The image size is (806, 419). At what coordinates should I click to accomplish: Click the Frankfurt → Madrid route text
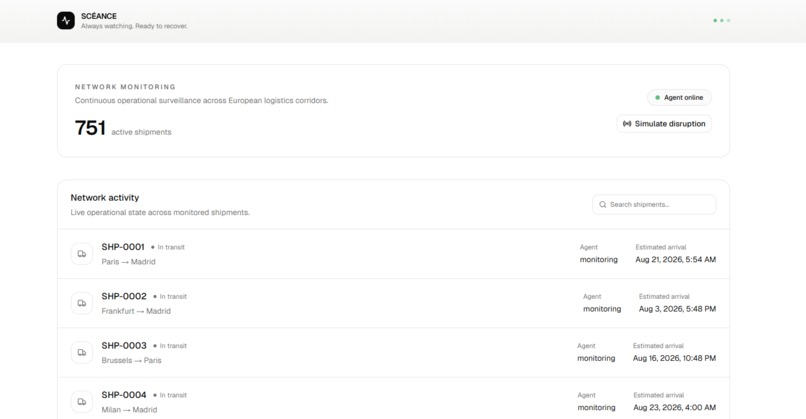136,311
